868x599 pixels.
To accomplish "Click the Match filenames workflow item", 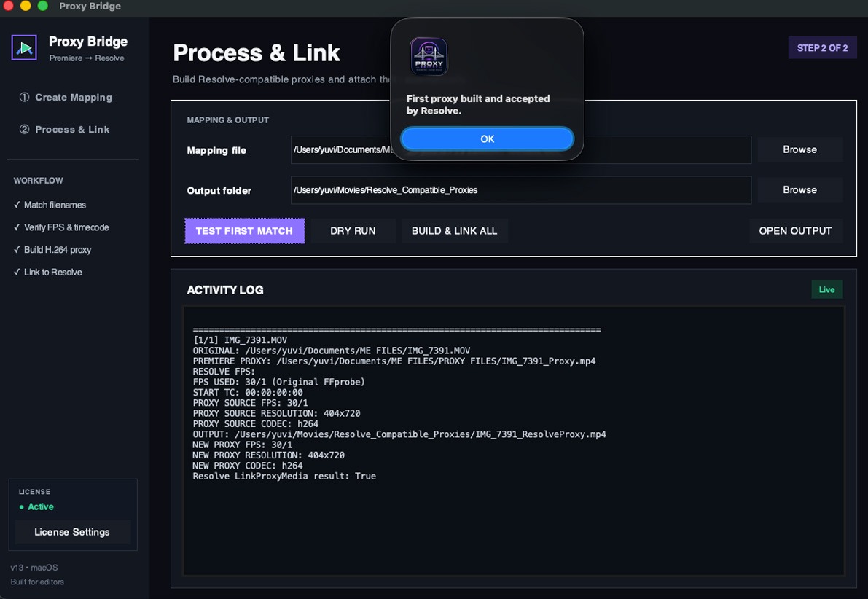I will pos(50,205).
